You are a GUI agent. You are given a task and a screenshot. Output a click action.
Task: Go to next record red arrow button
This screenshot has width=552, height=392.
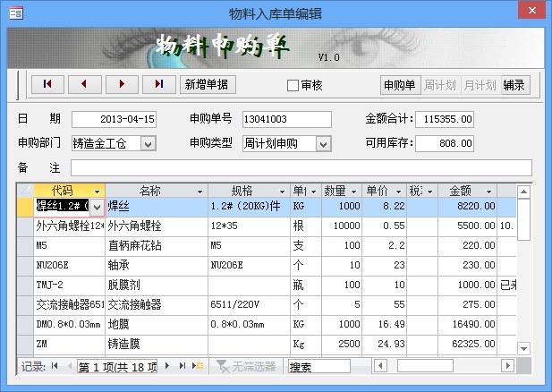[x=123, y=84]
